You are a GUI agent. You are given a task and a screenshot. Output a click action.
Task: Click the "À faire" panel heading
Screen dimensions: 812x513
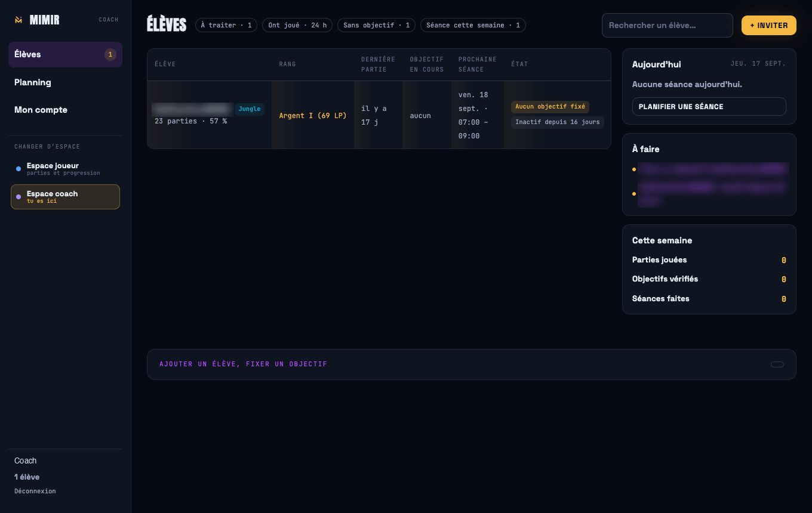[646, 149]
